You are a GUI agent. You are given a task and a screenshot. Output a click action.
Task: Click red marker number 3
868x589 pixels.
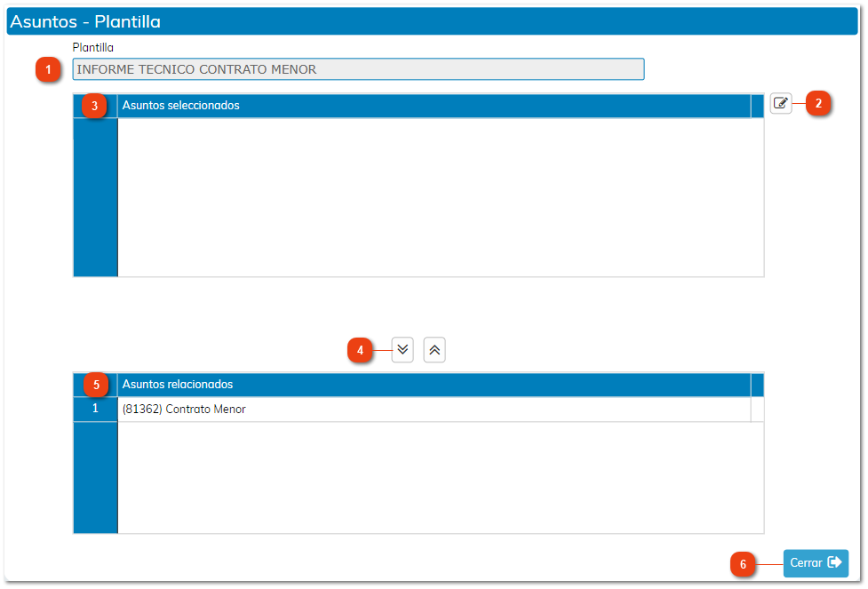(94, 106)
